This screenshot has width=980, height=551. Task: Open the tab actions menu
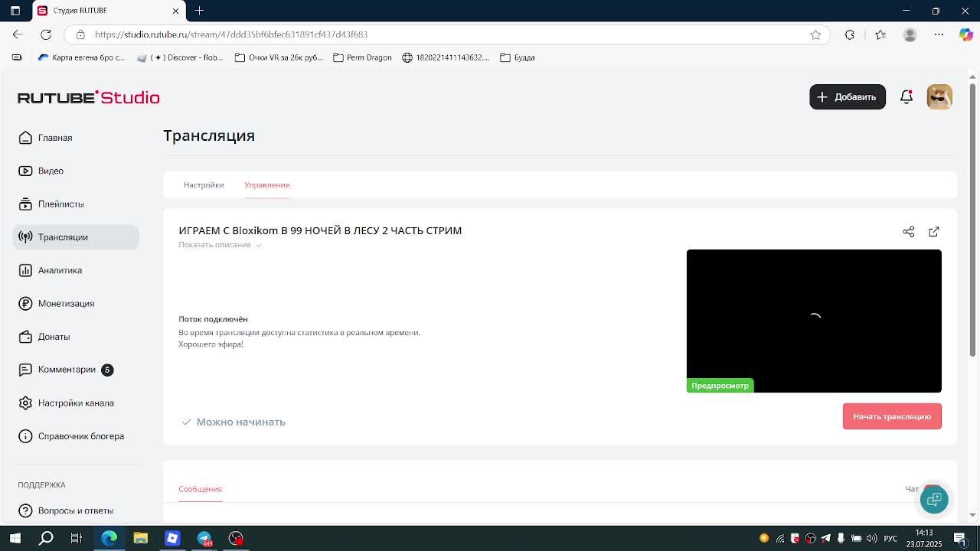coord(15,11)
